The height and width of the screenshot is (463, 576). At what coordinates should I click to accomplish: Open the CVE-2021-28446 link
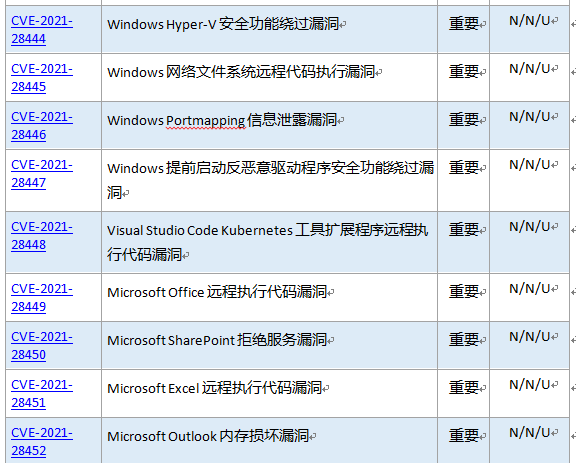[x=42, y=126]
